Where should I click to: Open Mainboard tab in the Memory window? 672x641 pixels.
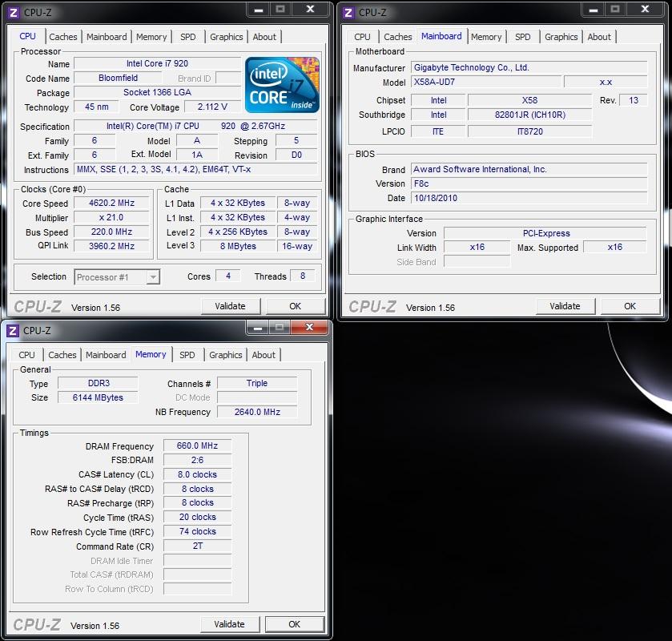coord(106,355)
